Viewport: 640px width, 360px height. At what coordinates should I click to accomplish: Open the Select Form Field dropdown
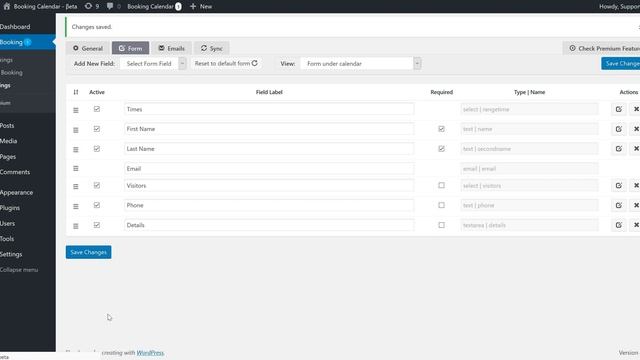153,64
